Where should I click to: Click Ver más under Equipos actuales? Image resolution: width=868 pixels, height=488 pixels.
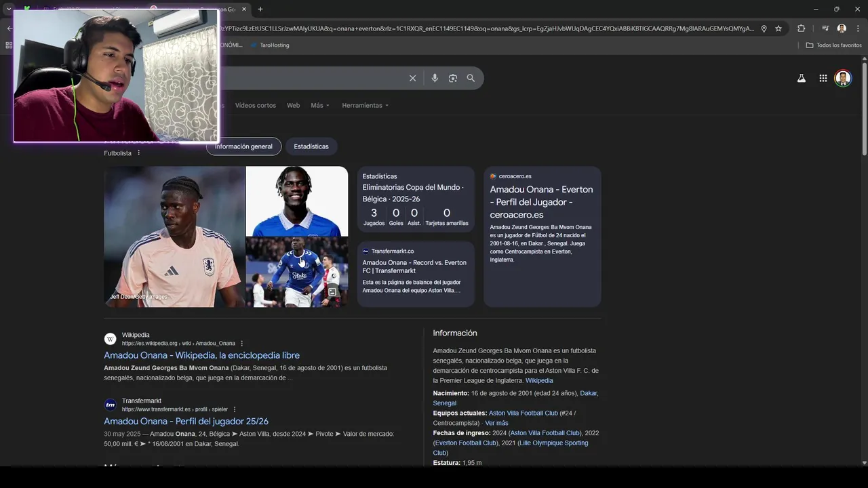496,423
